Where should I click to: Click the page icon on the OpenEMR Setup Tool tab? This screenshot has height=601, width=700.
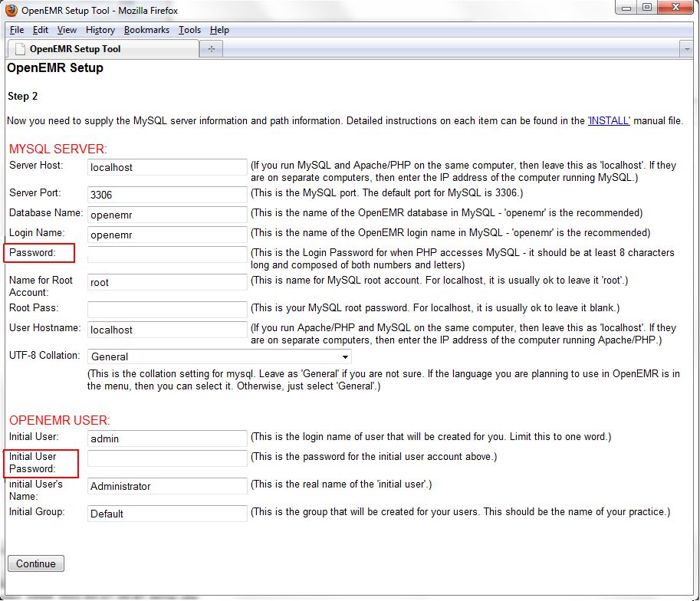point(20,49)
